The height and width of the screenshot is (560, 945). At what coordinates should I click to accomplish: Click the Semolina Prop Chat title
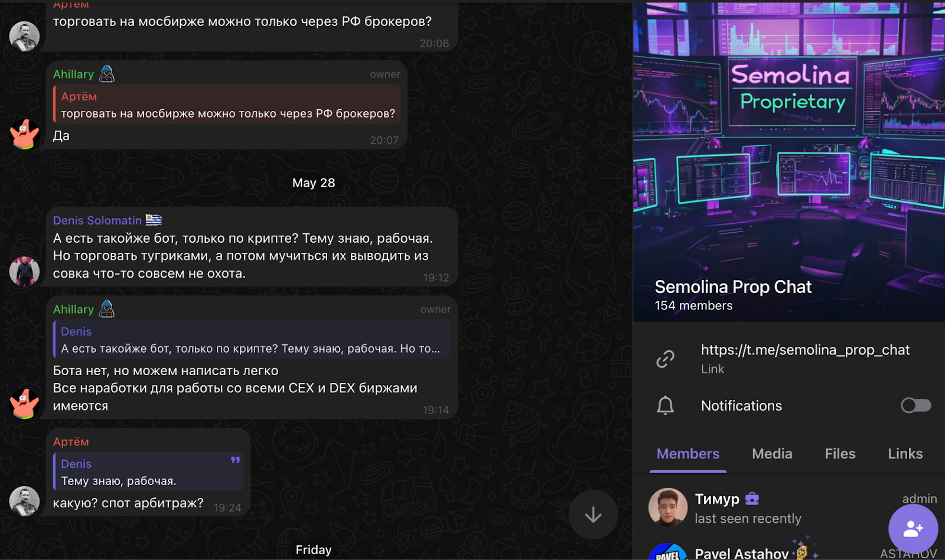(x=733, y=287)
